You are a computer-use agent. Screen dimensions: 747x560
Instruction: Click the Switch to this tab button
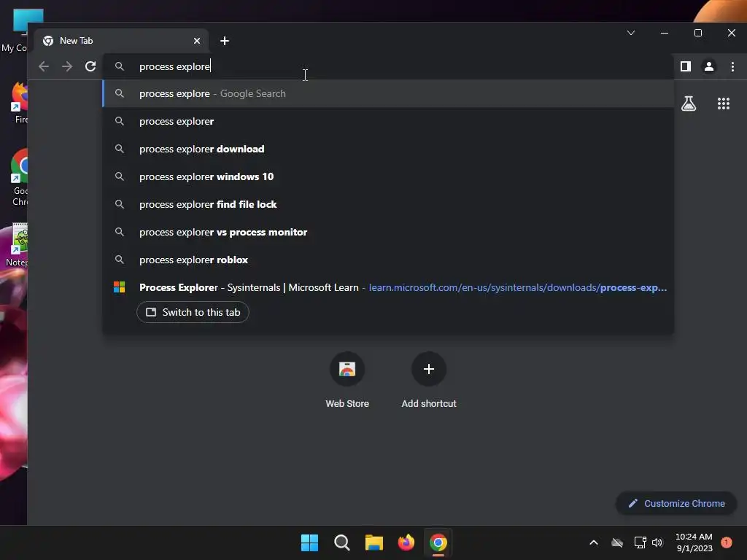tap(193, 312)
